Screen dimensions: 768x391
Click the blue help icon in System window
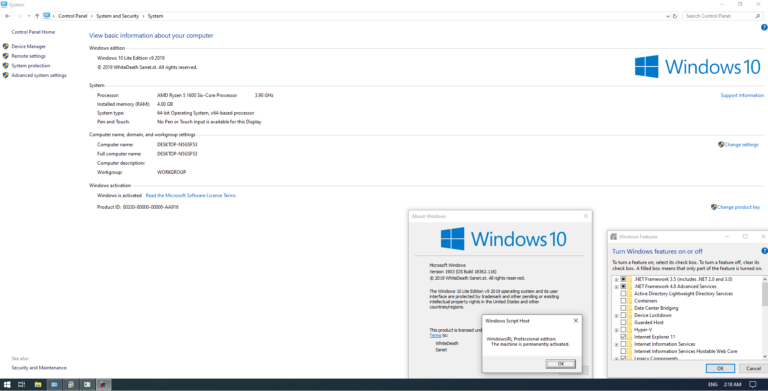coord(764,27)
